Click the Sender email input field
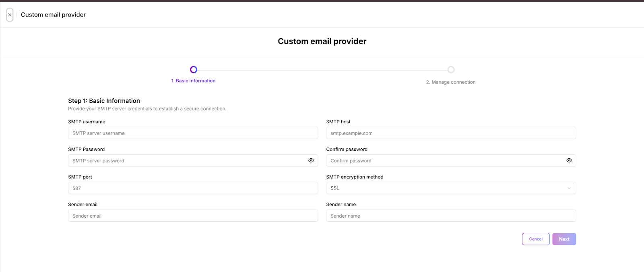The width and height of the screenshot is (644, 272). pos(193,216)
